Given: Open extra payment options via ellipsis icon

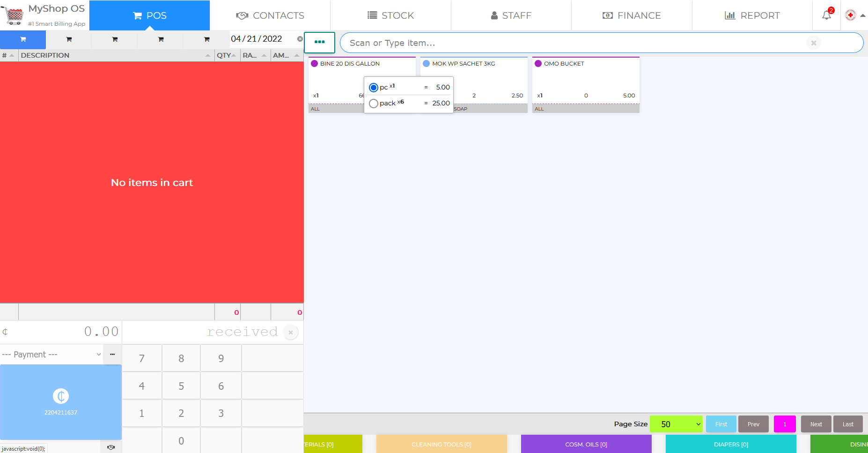Looking at the screenshot, I should (112, 354).
